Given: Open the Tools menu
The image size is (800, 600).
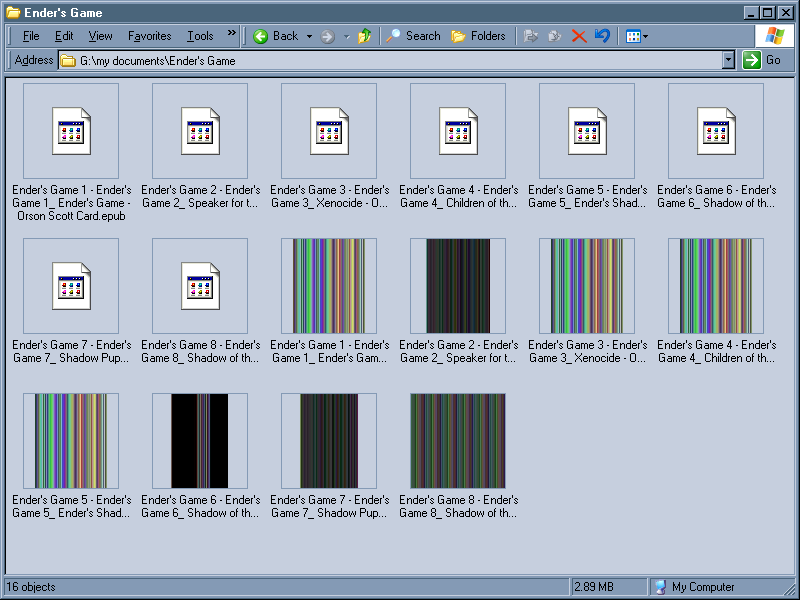Looking at the screenshot, I should 200,36.
